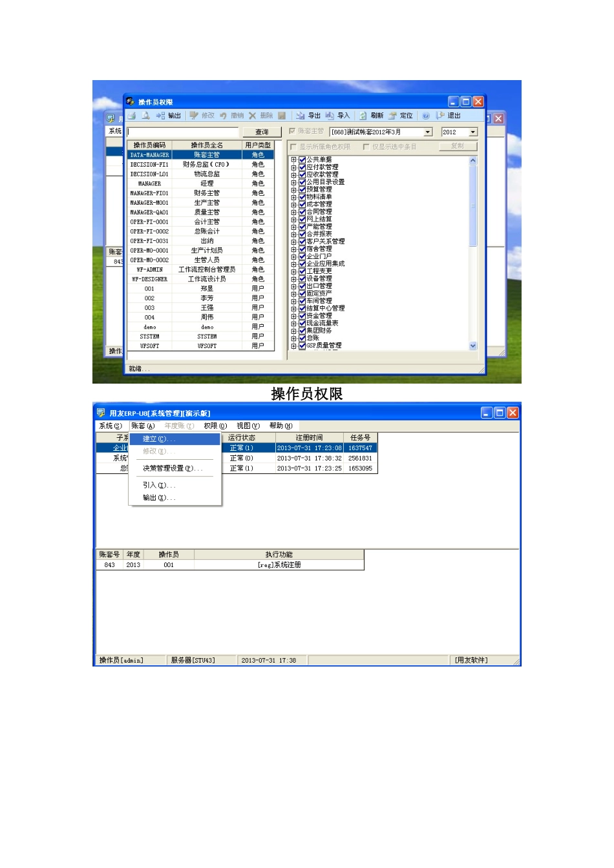Select the WF-ADMIN operator row
The width and height of the screenshot is (614, 868).
pos(200,270)
